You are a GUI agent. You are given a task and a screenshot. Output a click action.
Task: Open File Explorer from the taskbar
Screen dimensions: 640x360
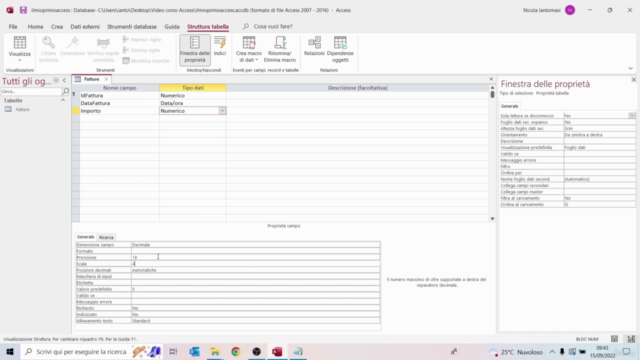[215, 351]
